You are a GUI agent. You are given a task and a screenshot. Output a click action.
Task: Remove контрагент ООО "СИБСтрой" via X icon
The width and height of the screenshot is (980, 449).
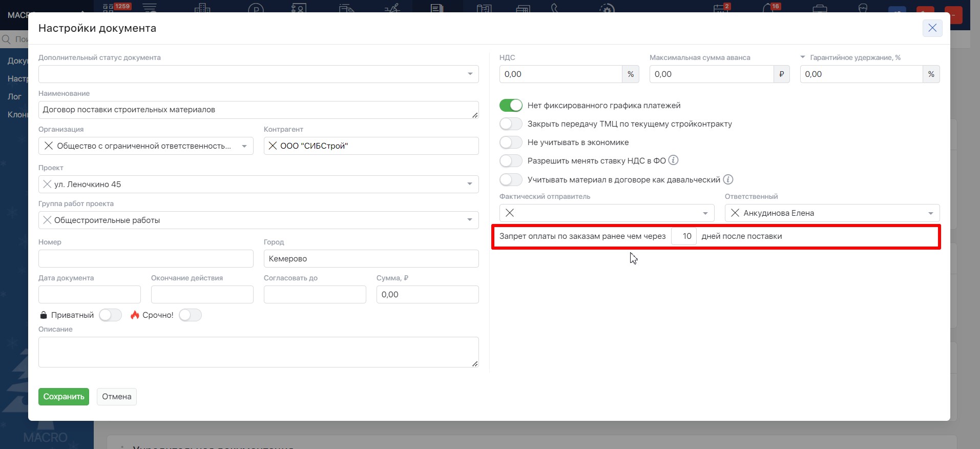(x=273, y=146)
